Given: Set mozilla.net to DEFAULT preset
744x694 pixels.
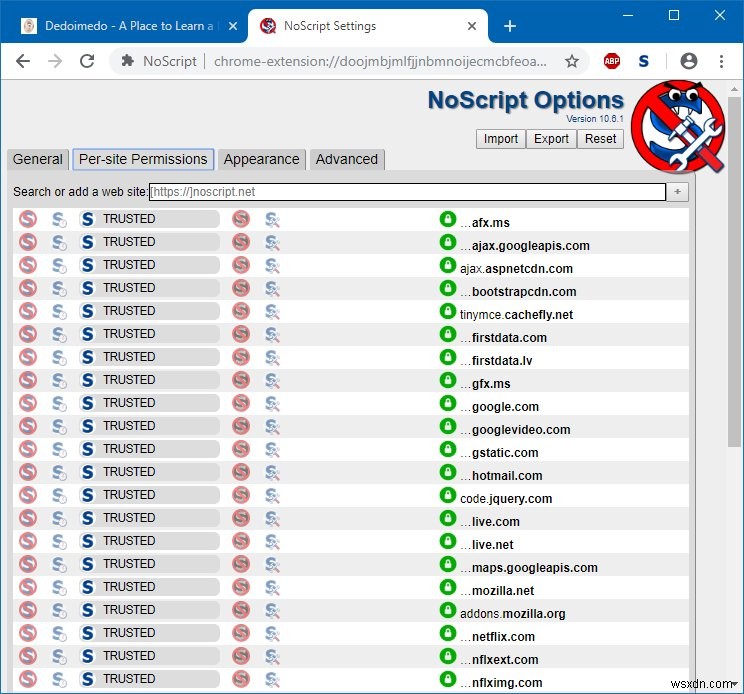Looking at the screenshot, I should coord(28,587).
